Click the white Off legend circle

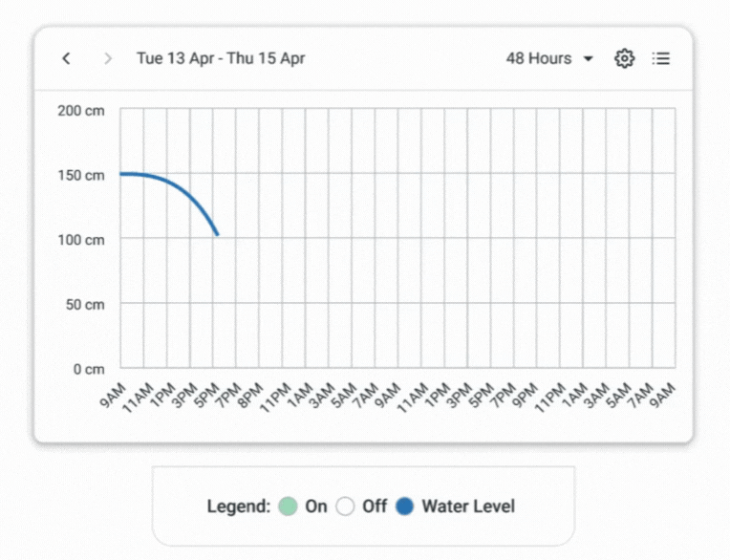point(345,506)
